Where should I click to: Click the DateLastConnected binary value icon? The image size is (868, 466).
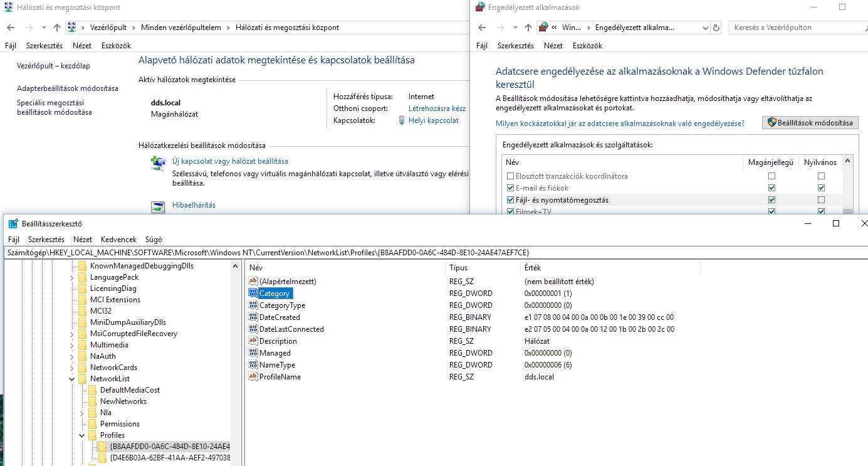[x=253, y=329]
